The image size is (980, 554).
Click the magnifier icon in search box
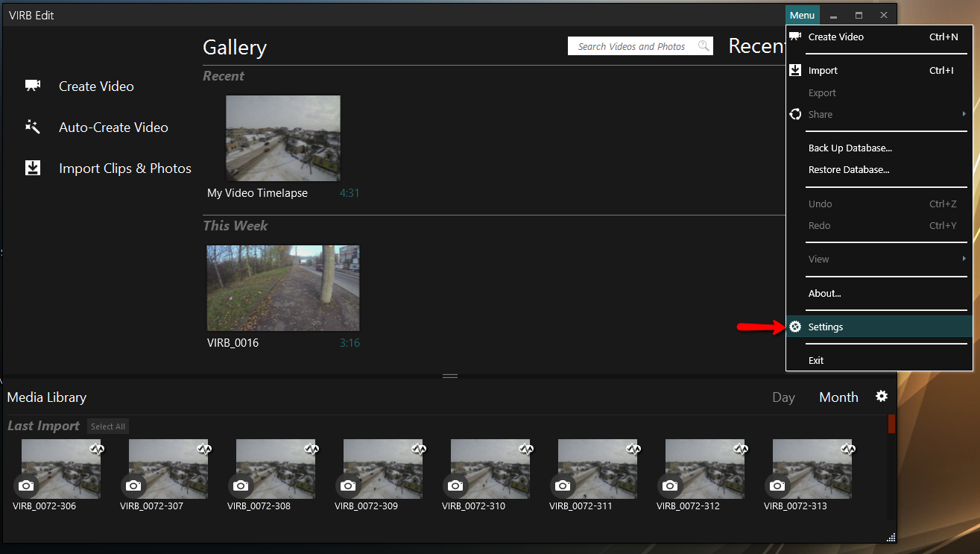tap(703, 46)
